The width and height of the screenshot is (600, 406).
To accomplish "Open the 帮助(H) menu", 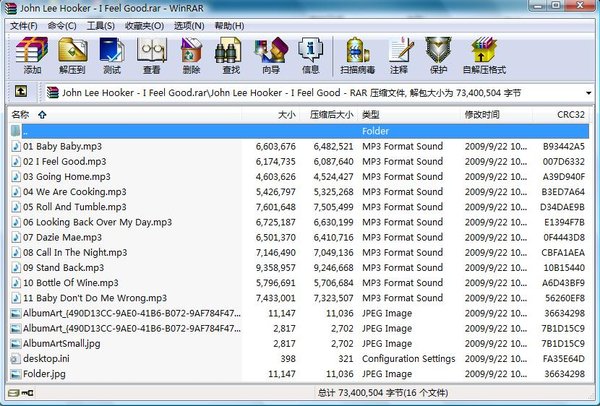I will [x=229, y=26].
